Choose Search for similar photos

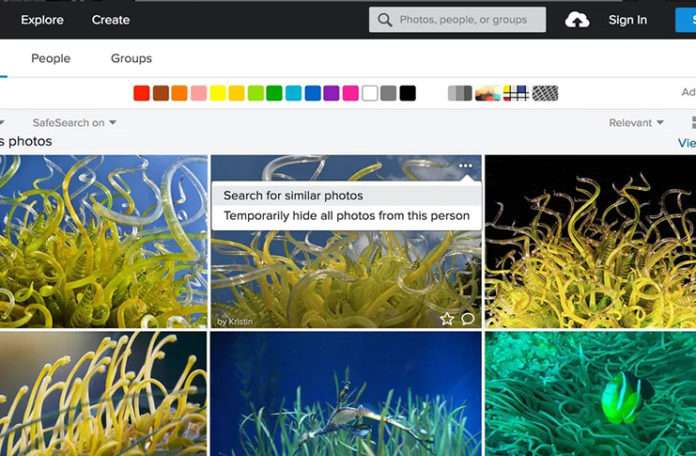coord(293,196)
